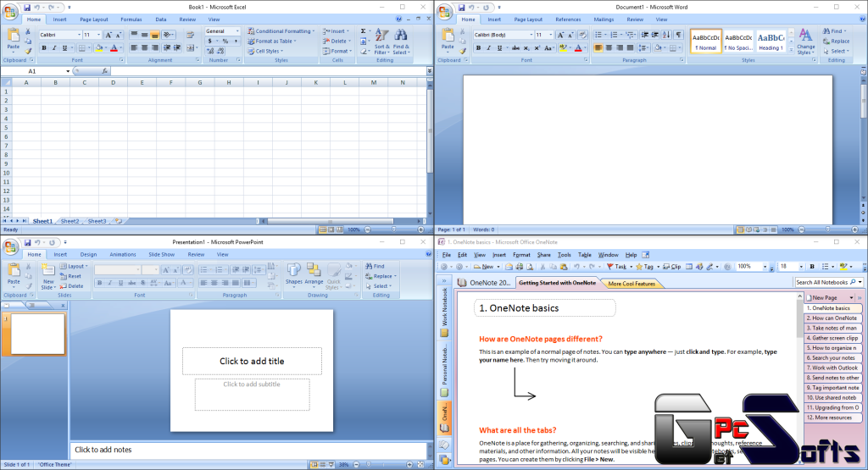Click Show/Hide paragraph marks in Word

click(679, 35)
